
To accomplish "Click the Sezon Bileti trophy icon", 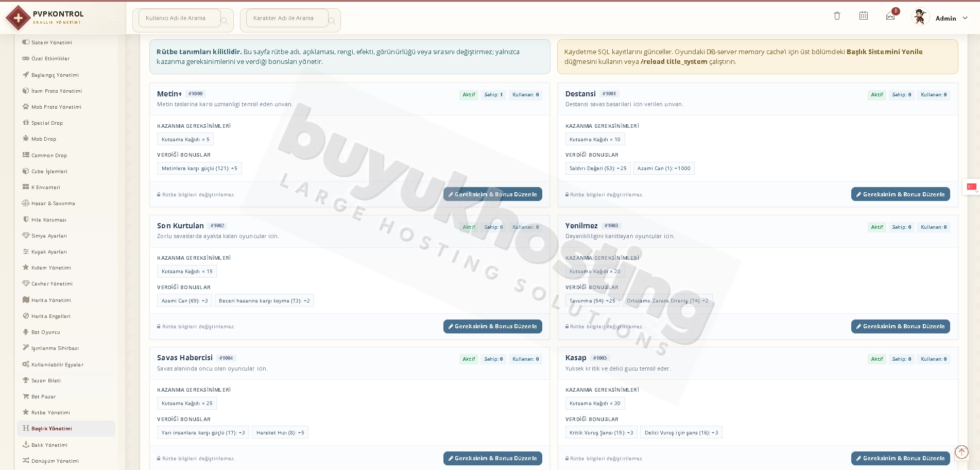I will point(26,380).
